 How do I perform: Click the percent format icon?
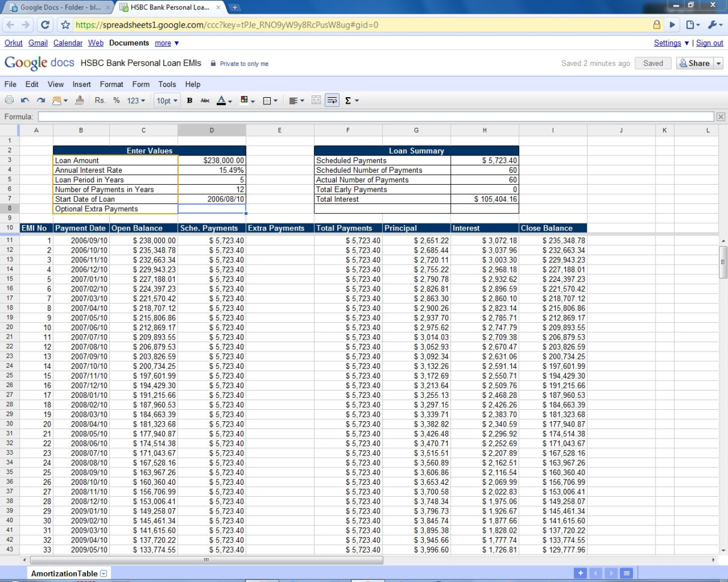coord(116,100)
